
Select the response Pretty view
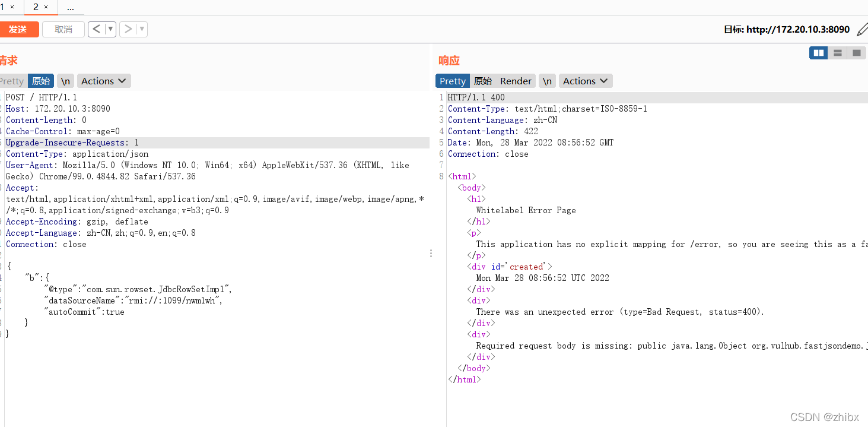tap(453, 81)
